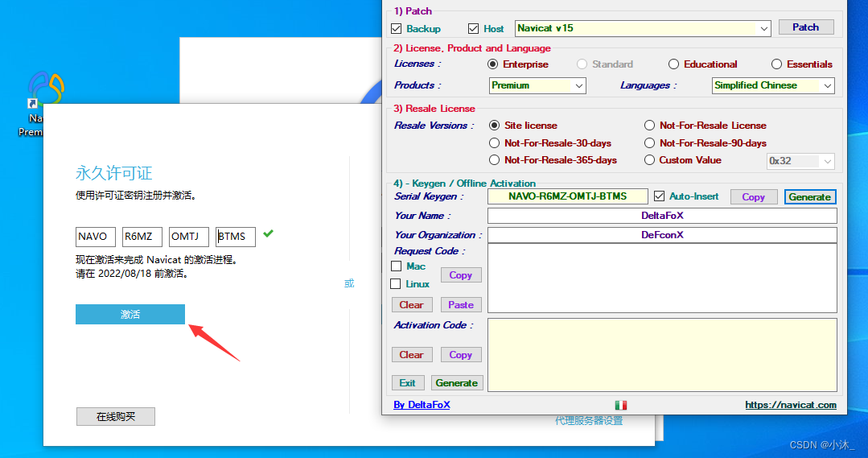Clear the activation code field

point(412,354)
